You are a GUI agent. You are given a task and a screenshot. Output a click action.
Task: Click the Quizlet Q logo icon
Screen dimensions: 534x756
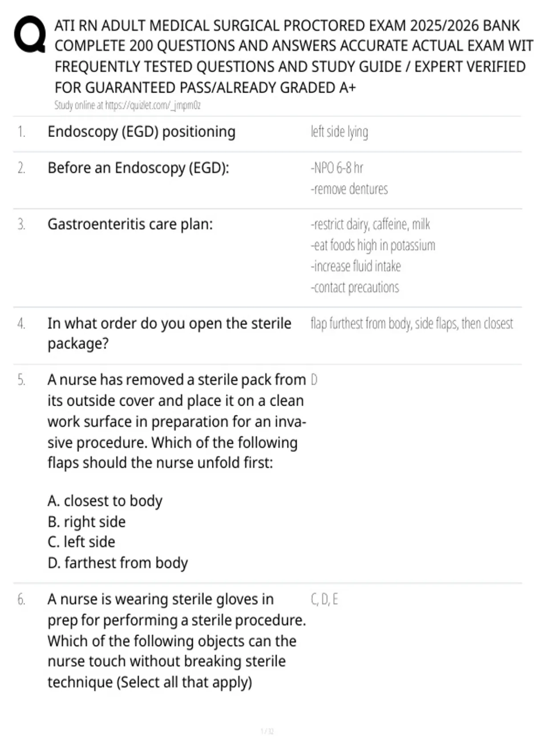[30, 35]
